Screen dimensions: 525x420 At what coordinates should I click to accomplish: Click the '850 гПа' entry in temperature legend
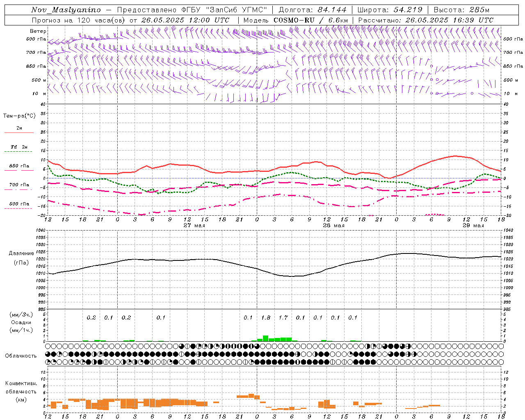click(19, 166)
